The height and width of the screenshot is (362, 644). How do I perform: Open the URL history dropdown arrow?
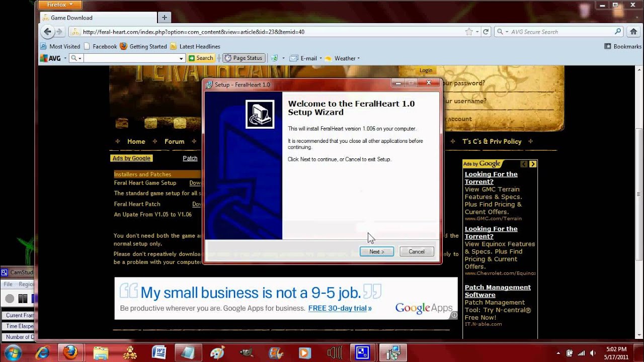[x=477, y=32]
